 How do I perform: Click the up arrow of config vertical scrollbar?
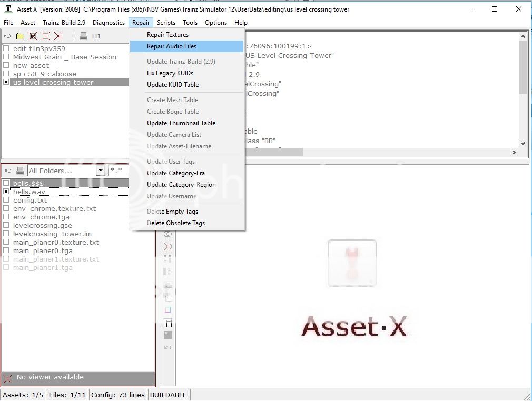coord(523,36)
